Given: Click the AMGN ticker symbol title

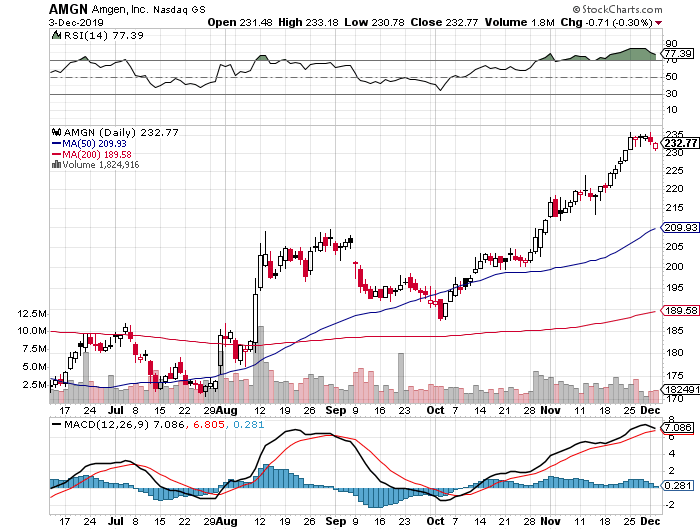Looking at the screenshot, I should pos(69,9).
